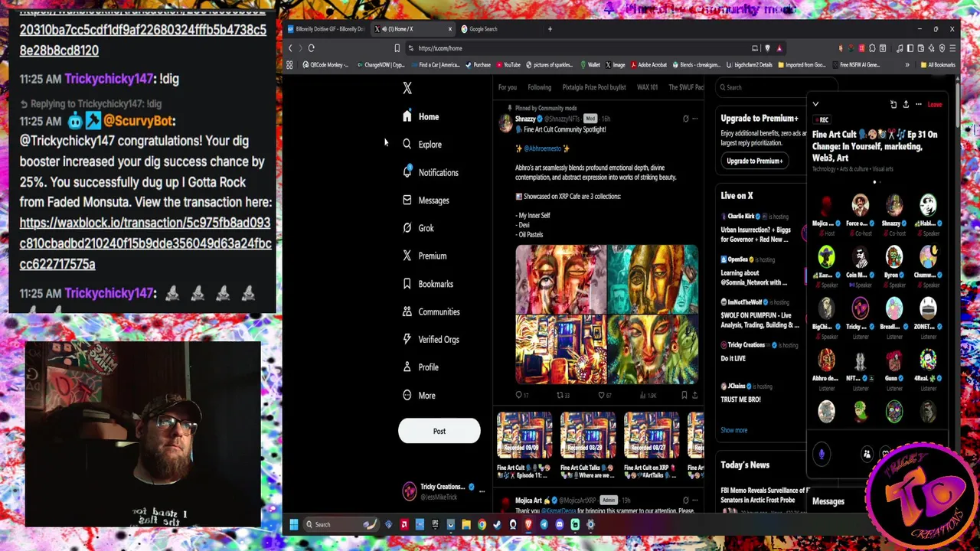Open YouTube bookmark in bookmarks bar

coord(508,65)
